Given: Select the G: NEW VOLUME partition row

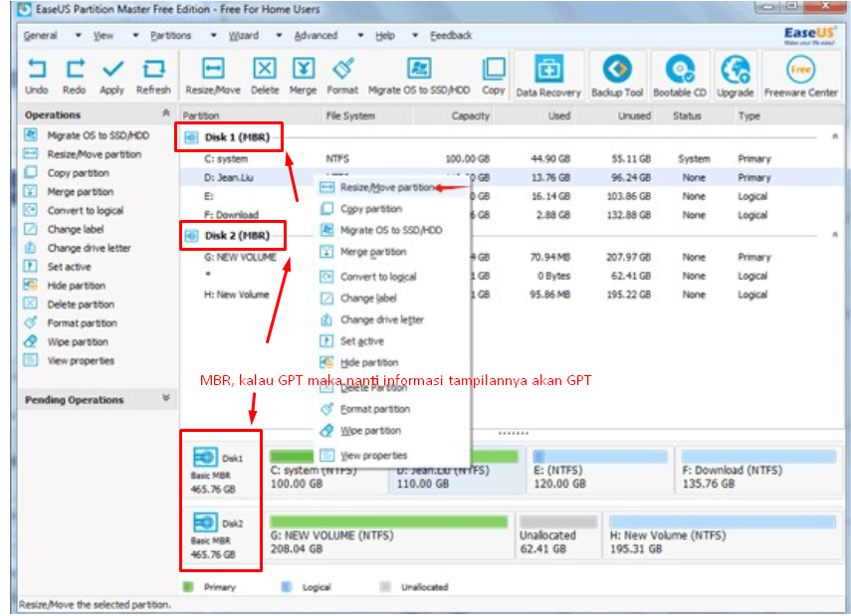Looking at the screenshot, I should coord(512,257).
